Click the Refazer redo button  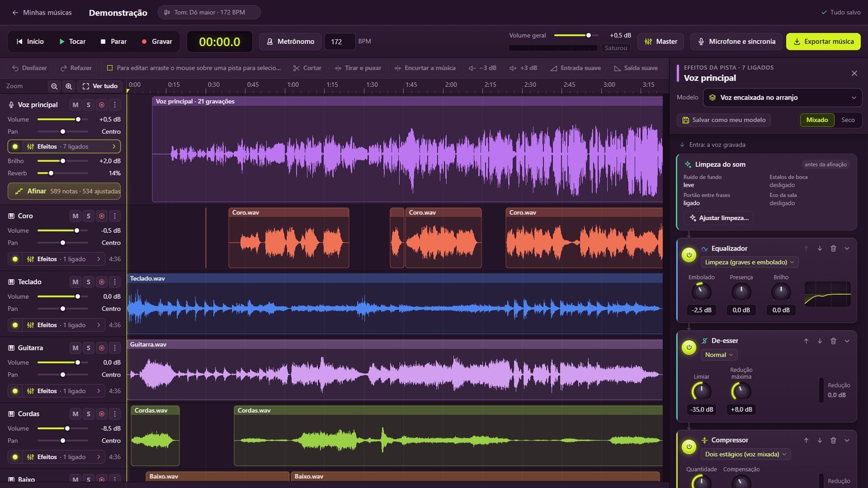click(x=76, y=68)
